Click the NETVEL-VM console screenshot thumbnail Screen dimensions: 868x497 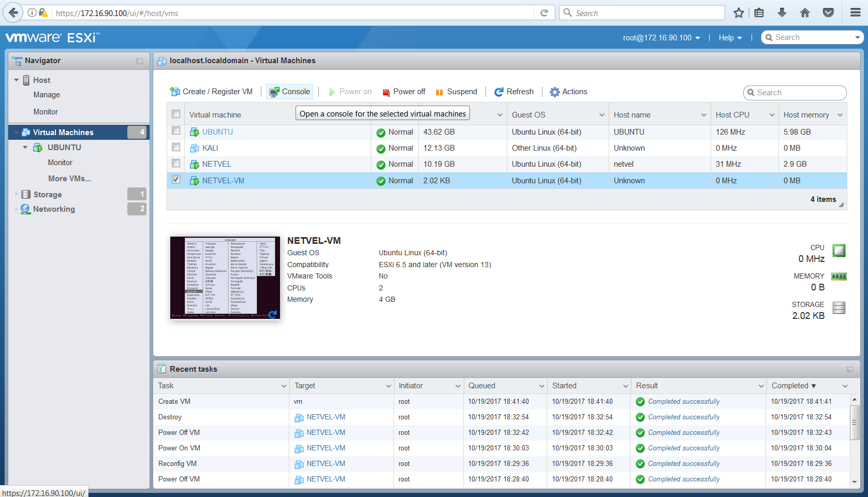225,278
